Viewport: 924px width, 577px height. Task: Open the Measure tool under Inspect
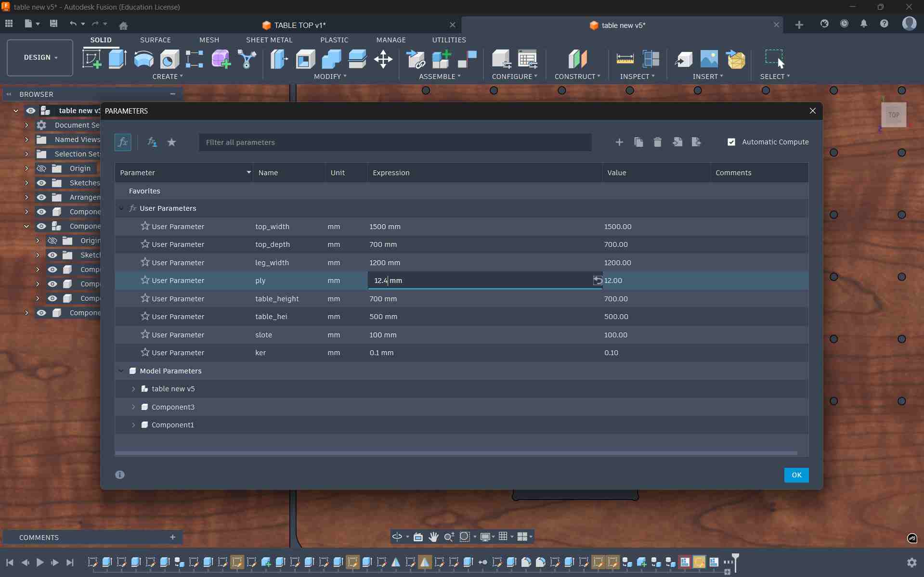[x=625, y=59]
